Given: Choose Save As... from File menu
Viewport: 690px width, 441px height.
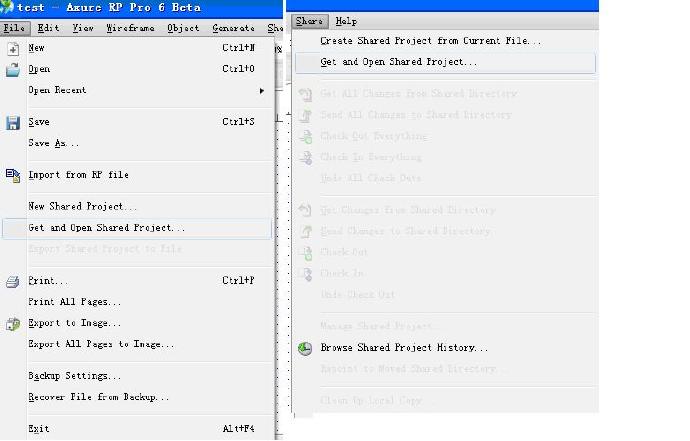Looking at the screenshot, I should click(x=54, y=143).
